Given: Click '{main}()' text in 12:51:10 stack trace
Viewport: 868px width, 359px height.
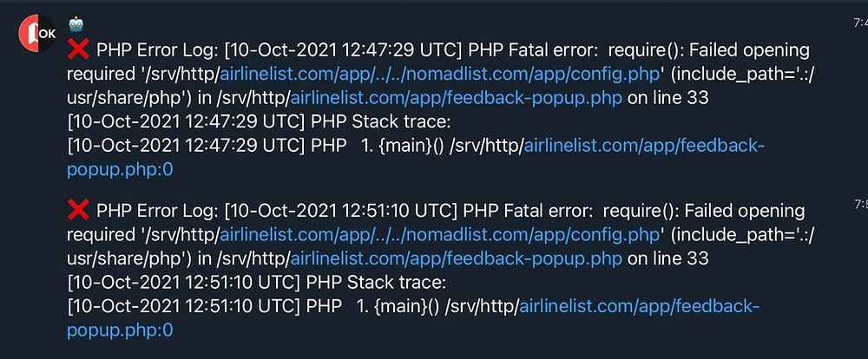Looking at the screenshot, I should 407,306.
